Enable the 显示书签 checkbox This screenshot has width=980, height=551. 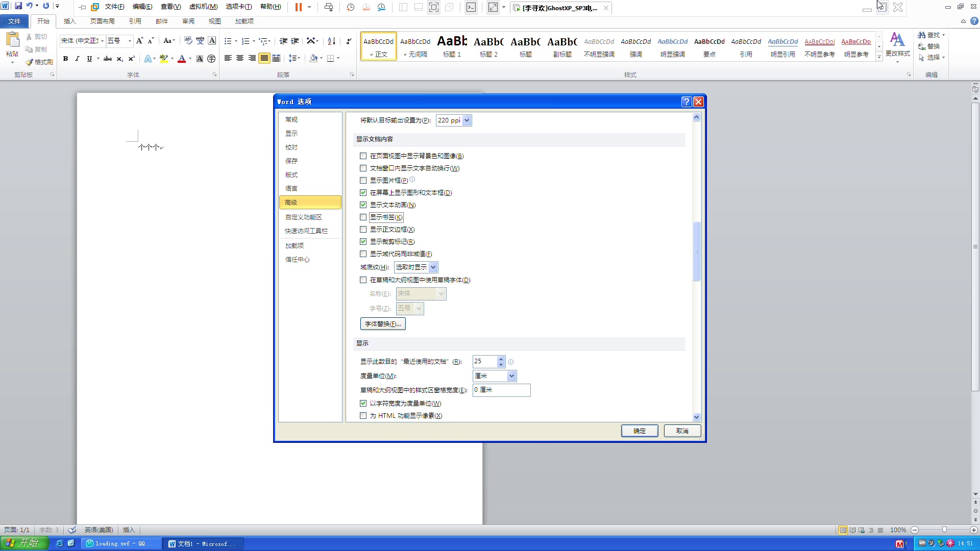[x=363, y=217]
